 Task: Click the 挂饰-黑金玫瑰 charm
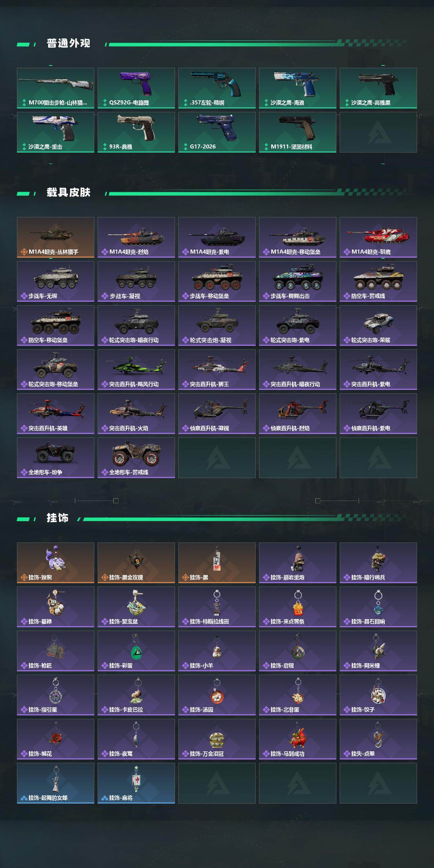pyautogui.click(x=136, y=563)
